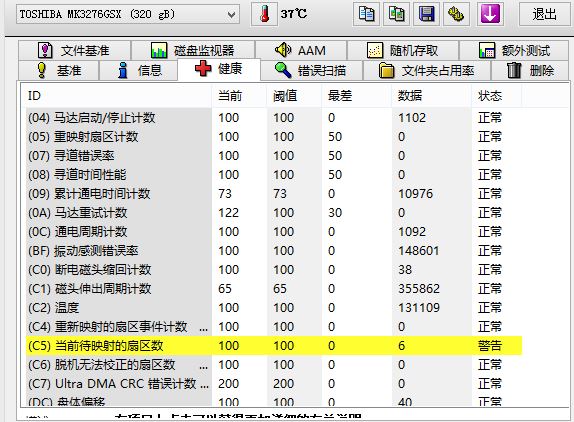The image size is (574, 422).
Task: Select the (C7) Ultra DMA CRC 错误计数 row
Action: tap(274, 384)
